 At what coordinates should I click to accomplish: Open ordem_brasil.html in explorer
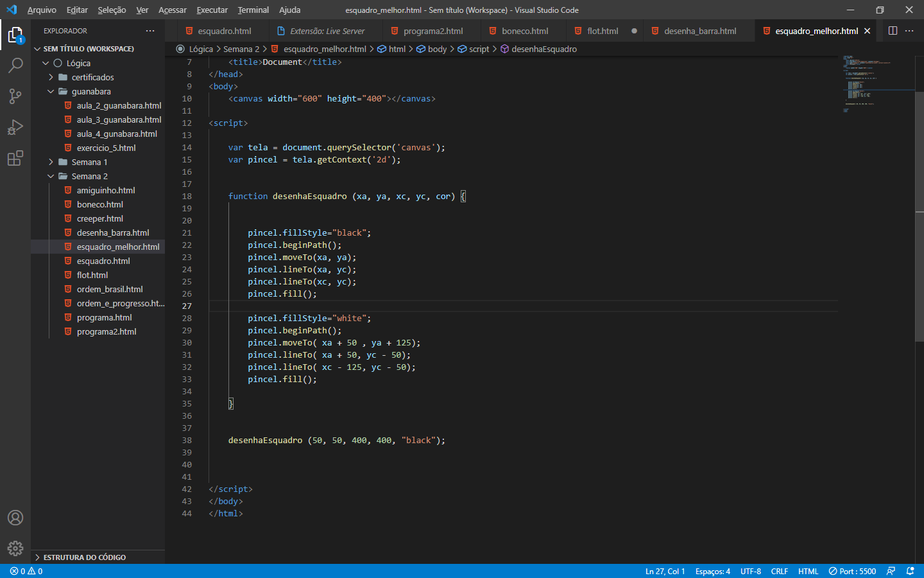coord(110,289)
